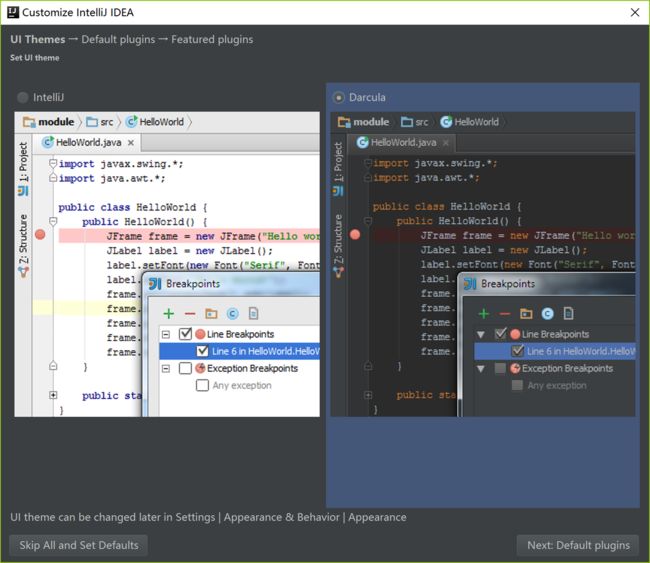Click Skip All and Set Defaults
The height and width of the screenshot is (563, 650).
78,545
